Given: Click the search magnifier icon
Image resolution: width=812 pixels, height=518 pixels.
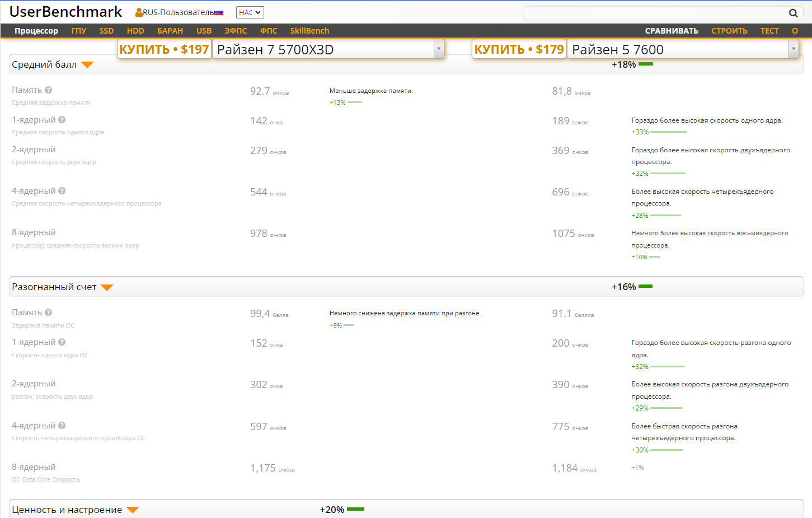Looking at the screenshot, I should 793,13.
